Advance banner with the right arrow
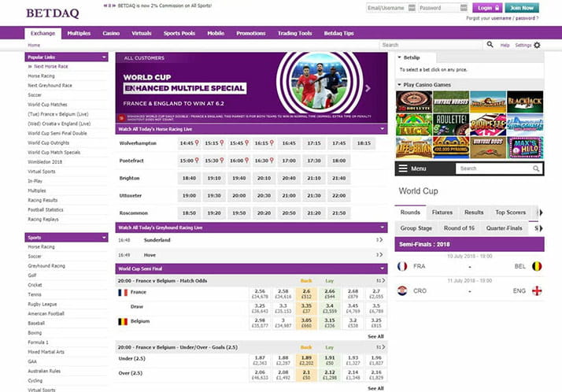The image size is (562, 392). 368,88
